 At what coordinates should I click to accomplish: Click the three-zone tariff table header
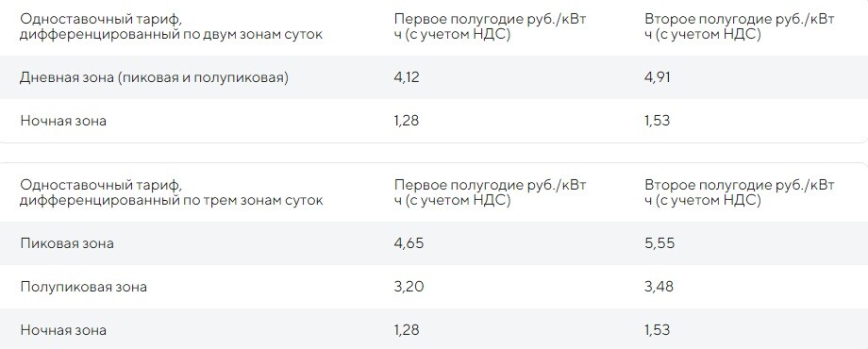(x=171, y=192)
